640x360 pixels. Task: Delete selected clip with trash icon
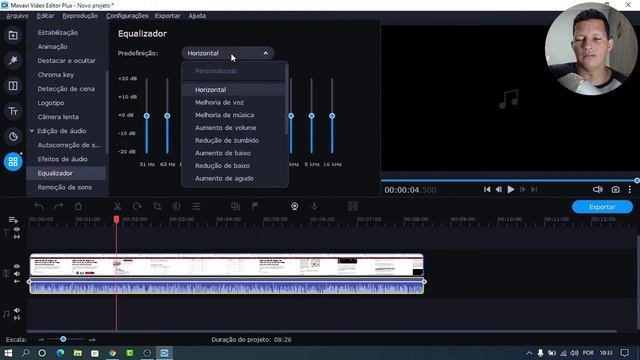pos(78,207)
